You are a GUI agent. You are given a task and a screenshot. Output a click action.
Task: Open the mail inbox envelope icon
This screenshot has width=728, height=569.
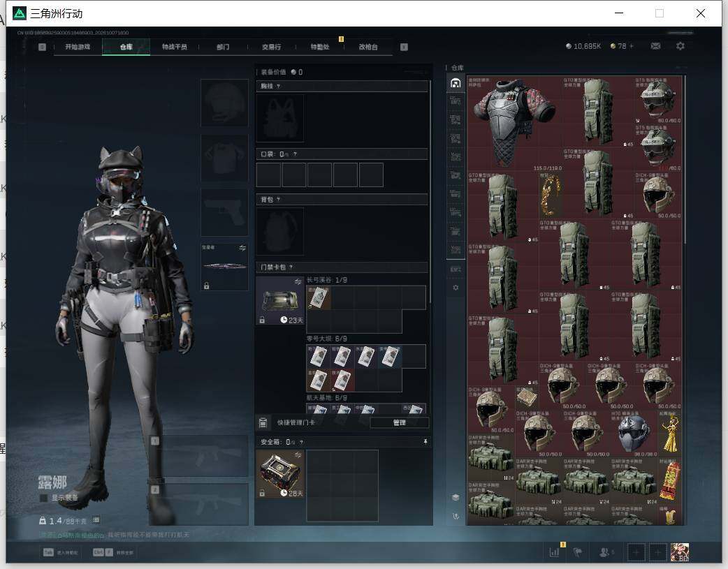tap(655, 46)
